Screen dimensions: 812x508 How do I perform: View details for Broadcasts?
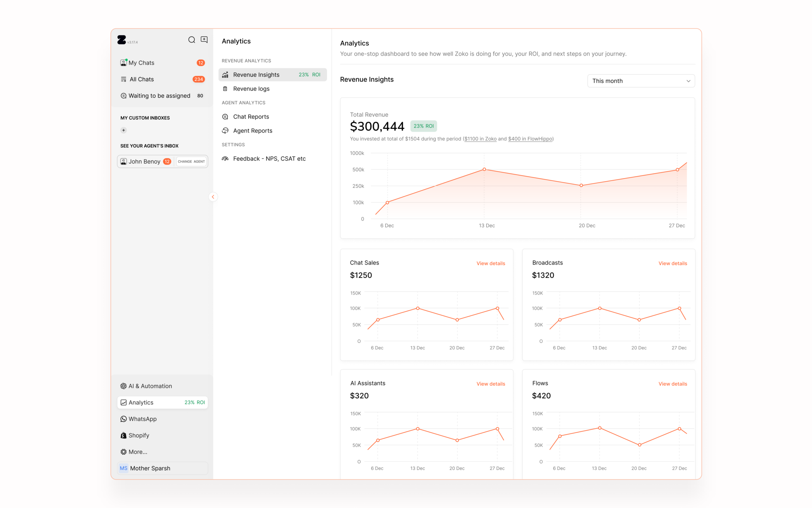(x=673, y=264)
